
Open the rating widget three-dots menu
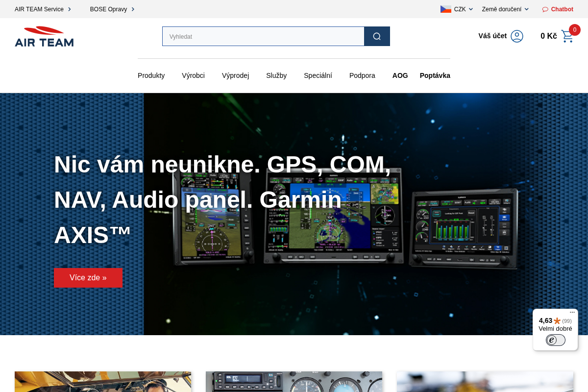click(572, 312)
